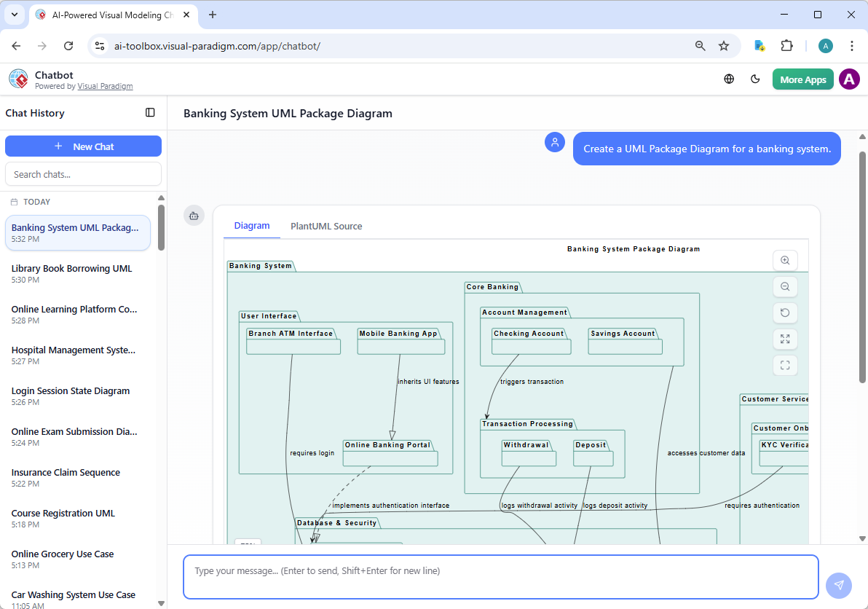Click the zoom out icon on the diagram

785,286
